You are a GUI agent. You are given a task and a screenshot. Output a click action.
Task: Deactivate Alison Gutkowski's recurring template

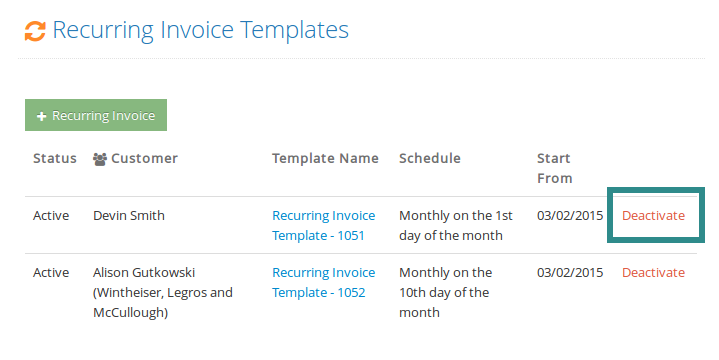(653, 272)
